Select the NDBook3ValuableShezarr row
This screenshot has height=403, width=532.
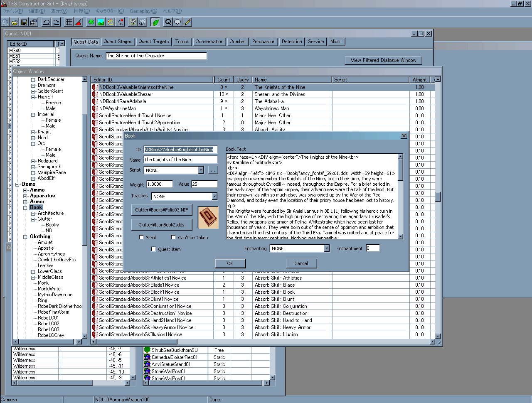(x=263, y=94)
